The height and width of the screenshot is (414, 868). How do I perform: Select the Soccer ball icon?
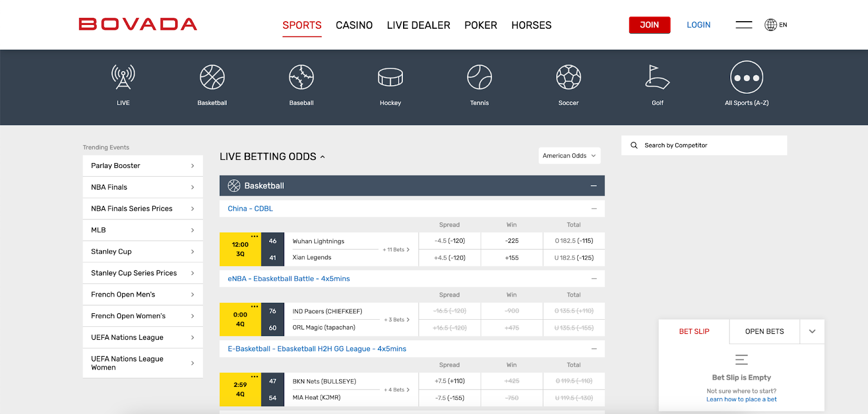pyautogui.click(x=569, y=77)
